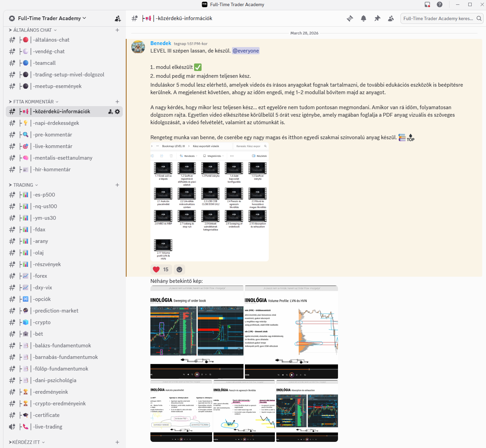Viewport: 486px width, 448px height.
Task: Create a channel in the TRADING category
Action: tap(117, 185)
